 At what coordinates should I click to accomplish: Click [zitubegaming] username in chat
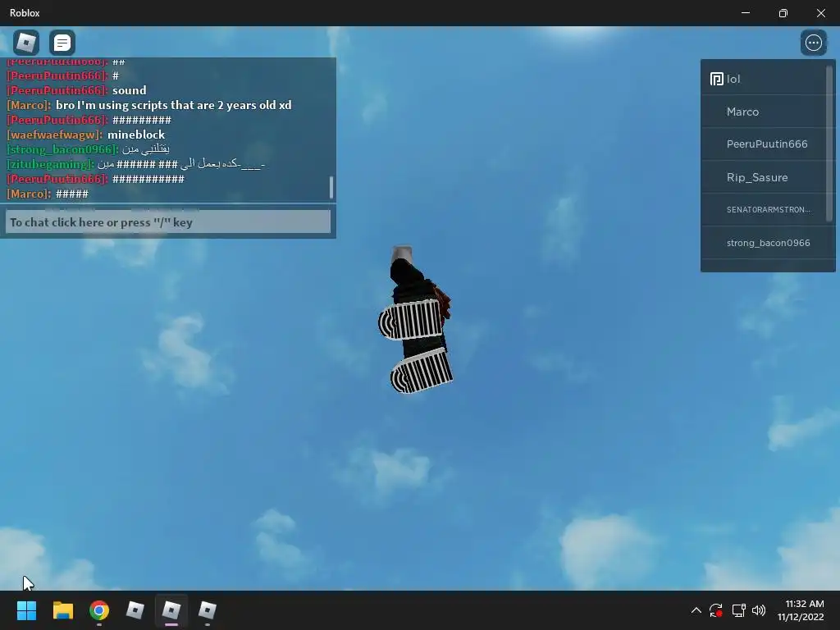point(51,164)
